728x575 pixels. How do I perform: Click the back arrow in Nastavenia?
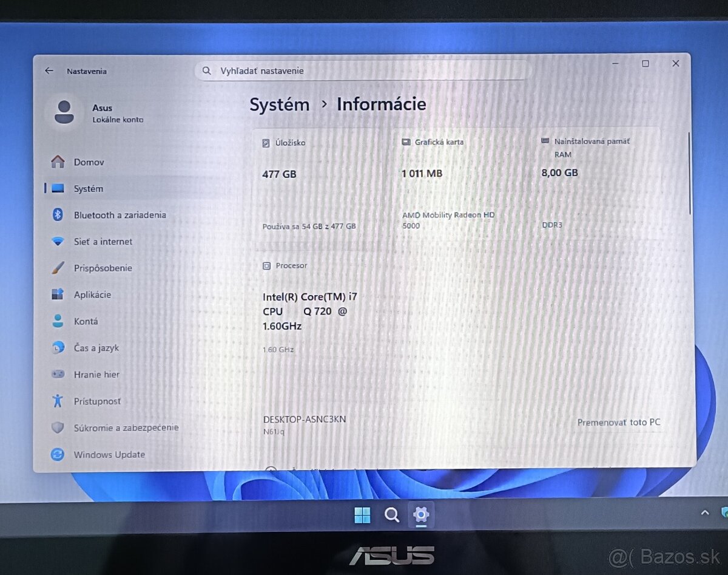click(49, 70)
